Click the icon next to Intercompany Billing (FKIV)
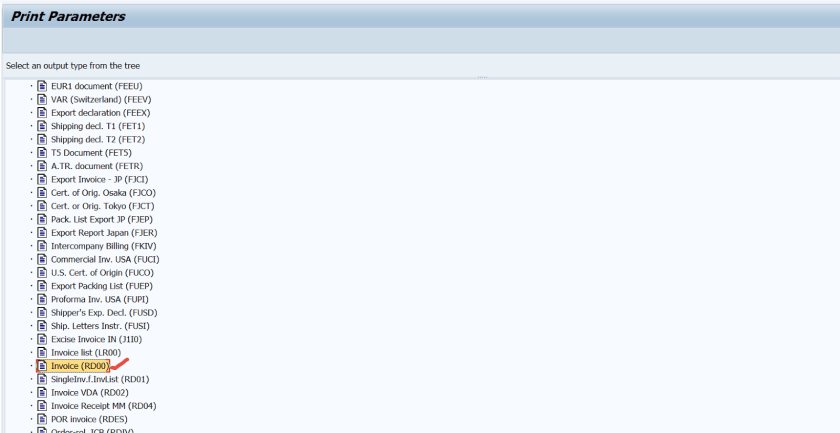840x433 pixels. pyautogui.click(x=42, y=246)
